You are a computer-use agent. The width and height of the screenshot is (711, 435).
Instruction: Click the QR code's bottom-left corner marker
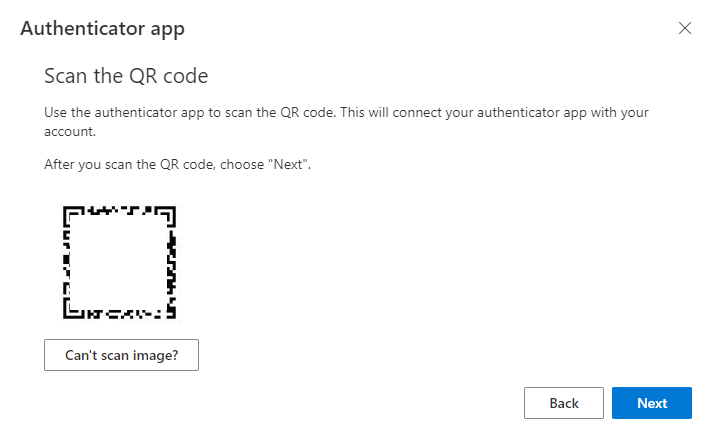(70, 311)
